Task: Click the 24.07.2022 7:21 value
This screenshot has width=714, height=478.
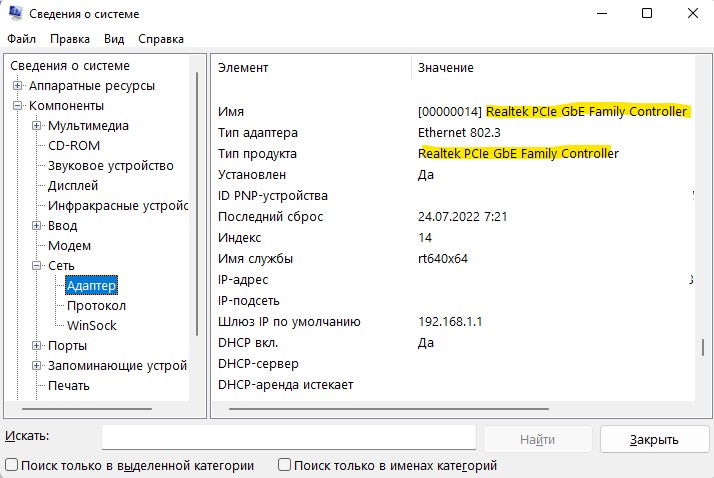Action: (x=463, y=216)
